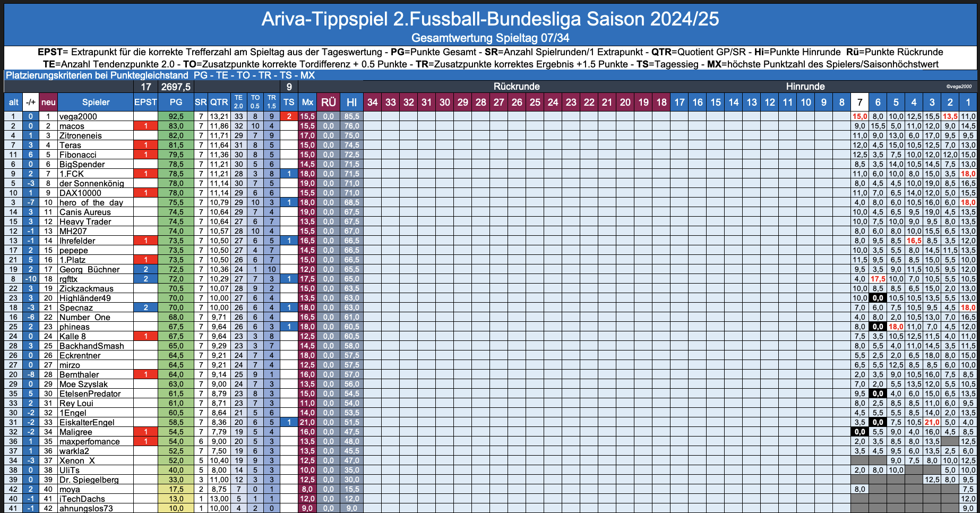Image resolution: width=980 pixels, height=513 pixels.
Task: Click player name 'rgfttx'
Action: click(68, 279)
